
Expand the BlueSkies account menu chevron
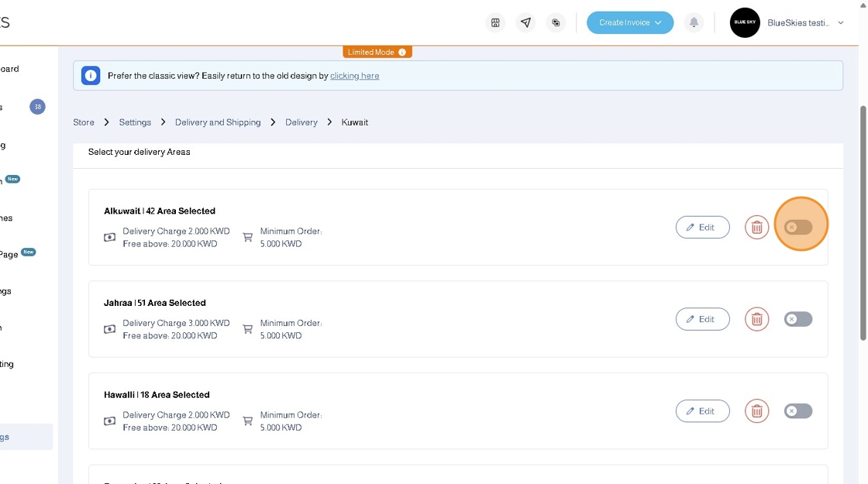point(841,22)
